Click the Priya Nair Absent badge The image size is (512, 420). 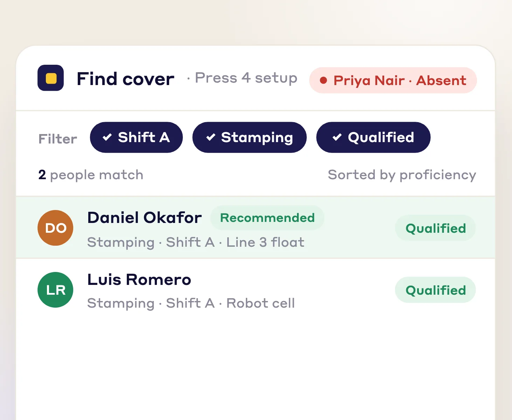393,80
